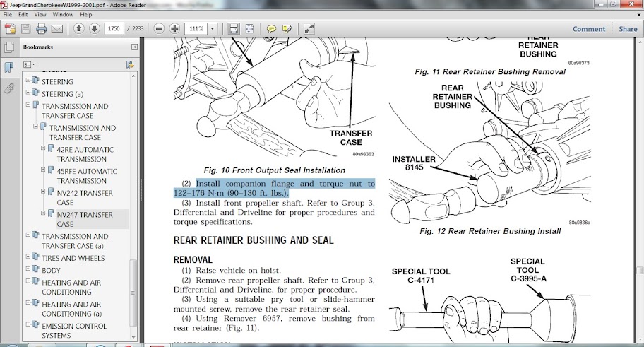The height and width of the screenshot is (347, 644).
Task: Open the Window menu
Action: 63,14
